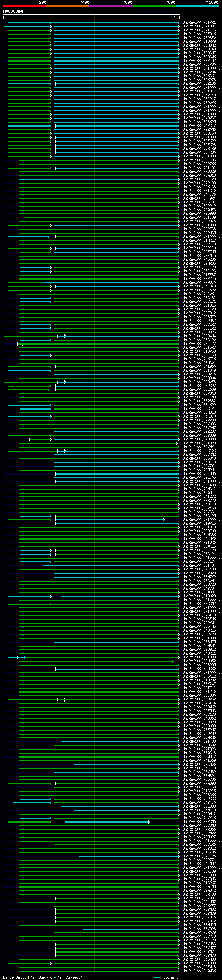Select hit label UniRef100_P13023
This screenshot has width=222, height=980.
pos(199,597)
